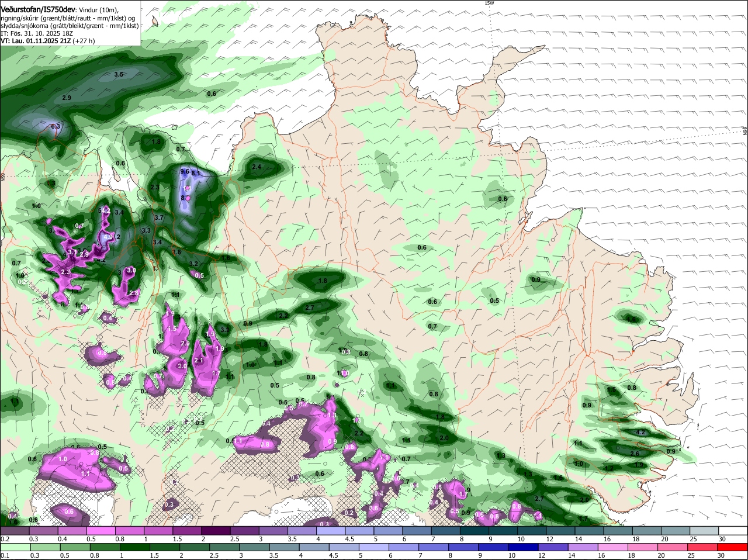Click the 6.3 precipitation value on map
This screenshot has height=560, width=748.
click(56, 126)
